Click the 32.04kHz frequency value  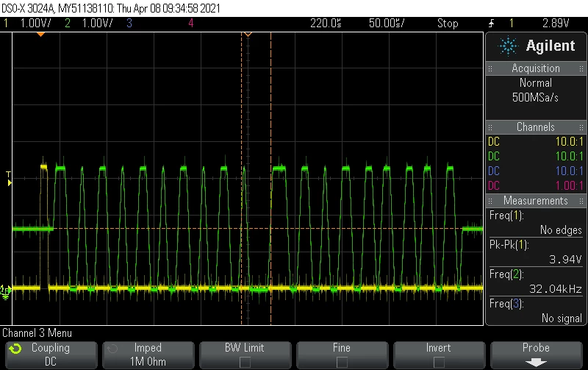tap(556, 288)
